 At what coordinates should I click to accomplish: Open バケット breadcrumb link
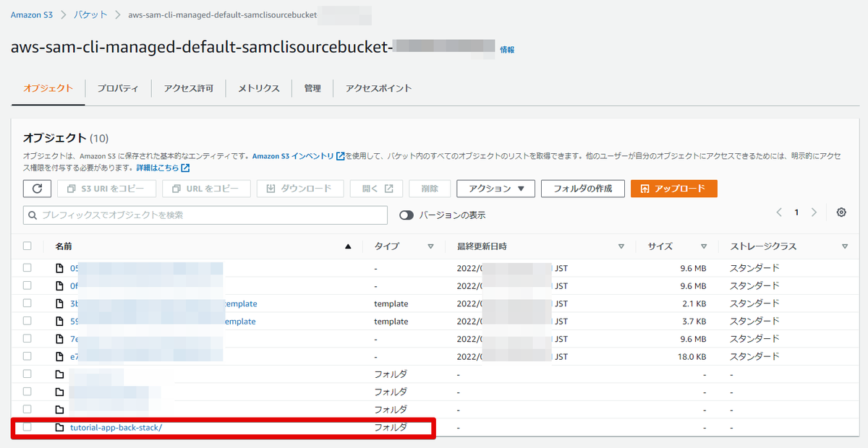[92, 15]
